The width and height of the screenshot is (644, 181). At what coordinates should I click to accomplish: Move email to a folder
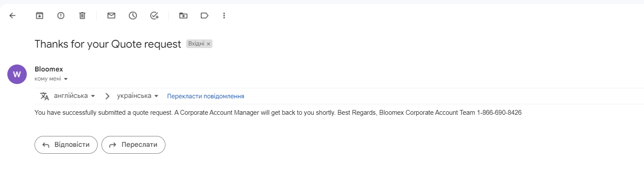[184, 16]
